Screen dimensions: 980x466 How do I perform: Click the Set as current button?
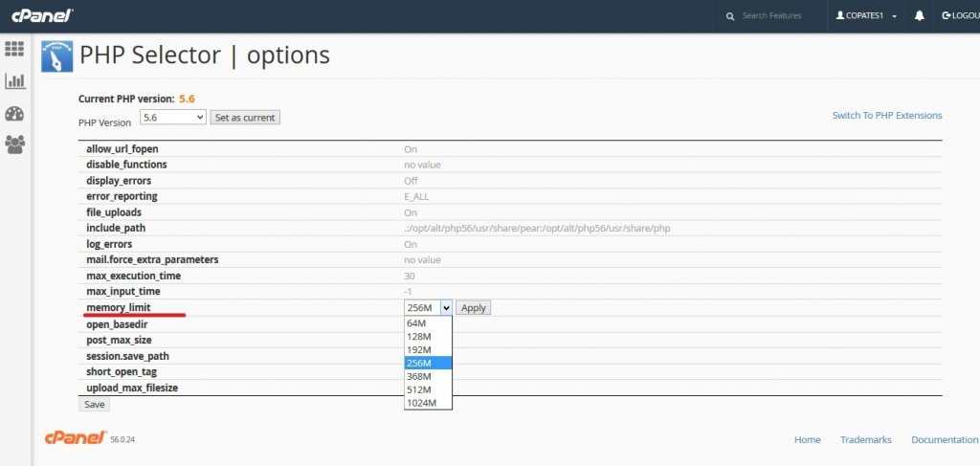point(245,118)
